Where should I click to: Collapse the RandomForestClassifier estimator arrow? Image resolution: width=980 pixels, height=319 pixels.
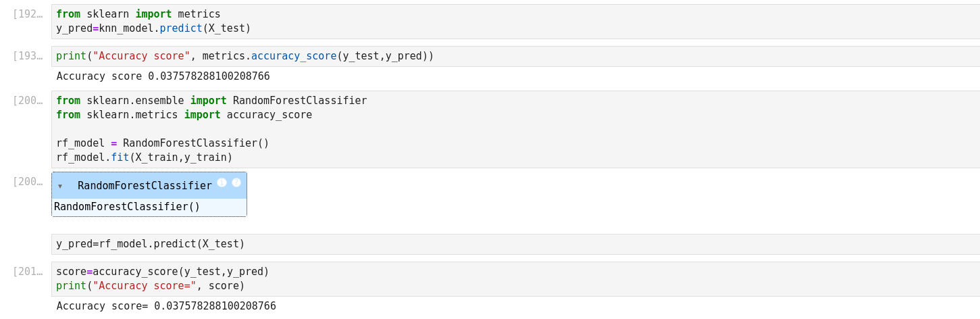[x=60, y=187]
